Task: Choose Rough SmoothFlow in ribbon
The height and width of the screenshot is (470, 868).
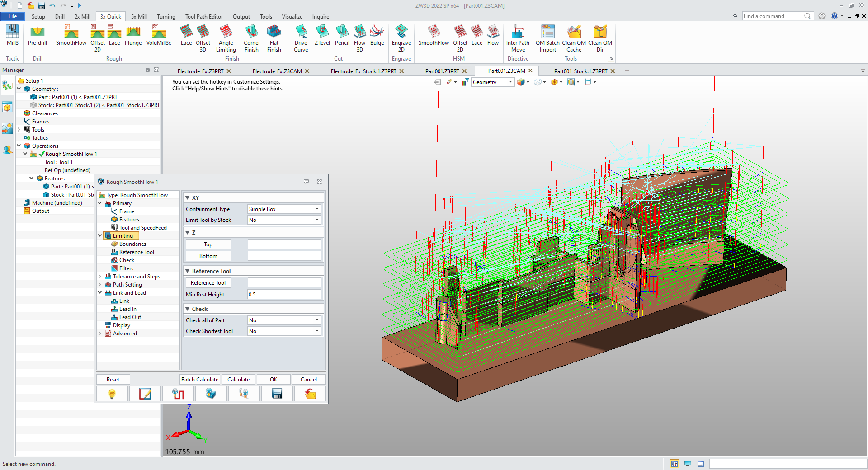Action: pyautogui.click(x=71, y=35)
